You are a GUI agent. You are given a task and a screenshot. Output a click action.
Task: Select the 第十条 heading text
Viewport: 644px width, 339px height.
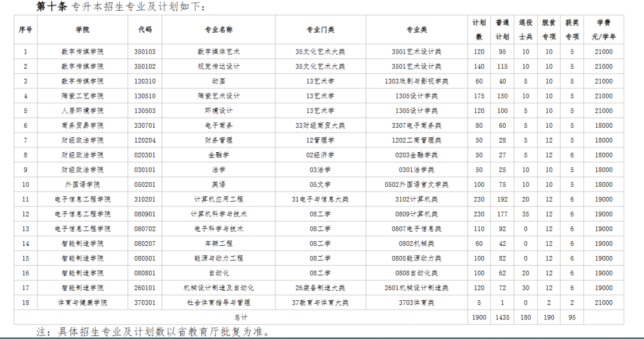coord(51,7)
